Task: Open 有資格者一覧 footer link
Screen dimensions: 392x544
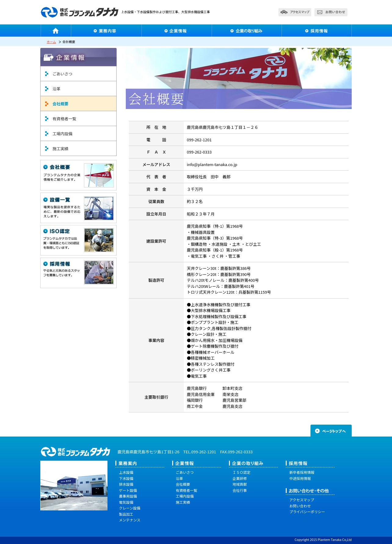Action: (187, 491)
